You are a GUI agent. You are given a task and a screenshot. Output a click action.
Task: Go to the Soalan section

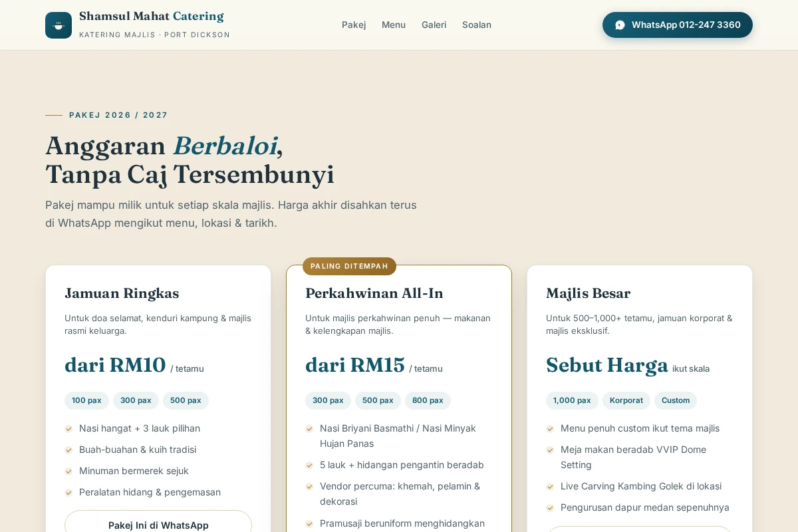pos(477,25)
